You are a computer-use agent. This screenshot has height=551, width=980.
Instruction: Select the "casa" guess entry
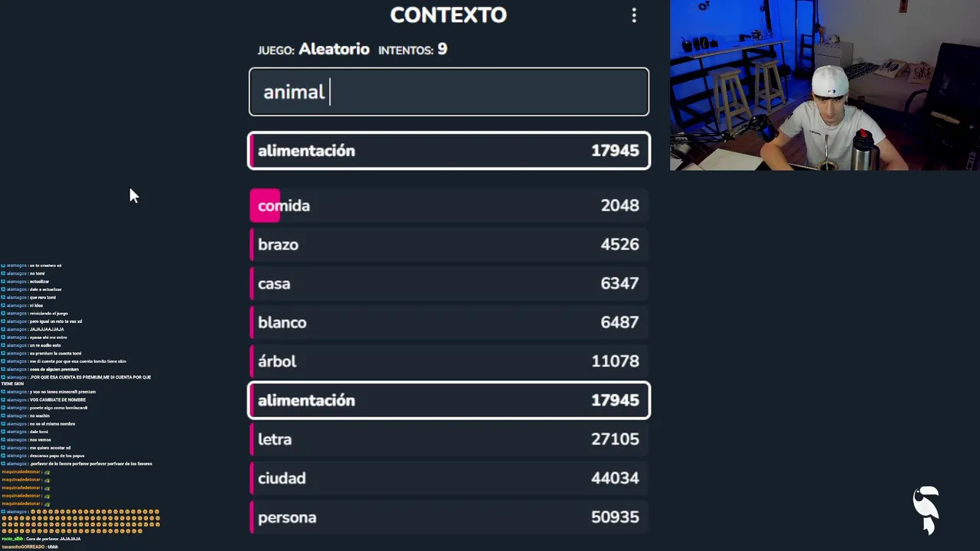point(449,284)
